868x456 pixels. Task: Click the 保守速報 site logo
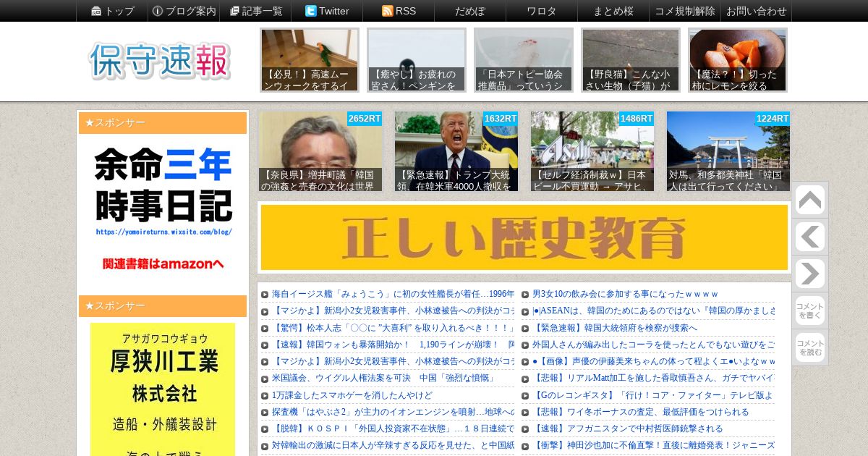point(160,61)
